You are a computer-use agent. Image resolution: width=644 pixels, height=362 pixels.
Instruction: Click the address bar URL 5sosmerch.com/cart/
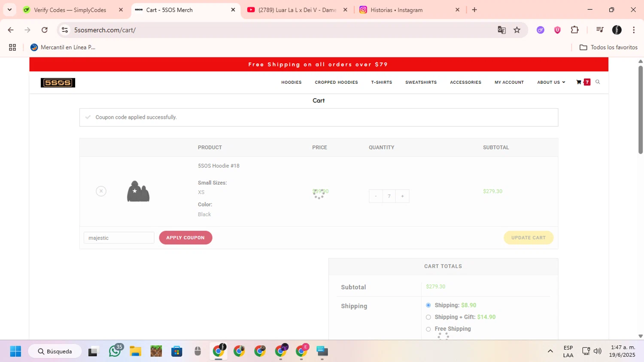[105, 30]
